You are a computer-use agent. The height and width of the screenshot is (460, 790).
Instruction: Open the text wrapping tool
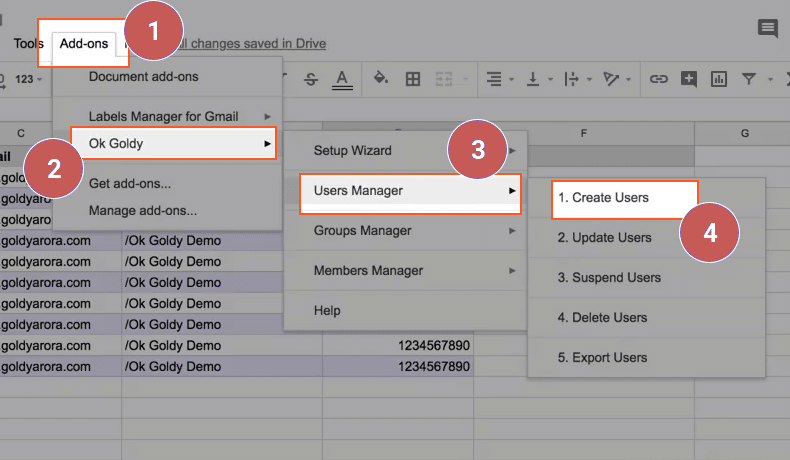click(x=571, y=79)
